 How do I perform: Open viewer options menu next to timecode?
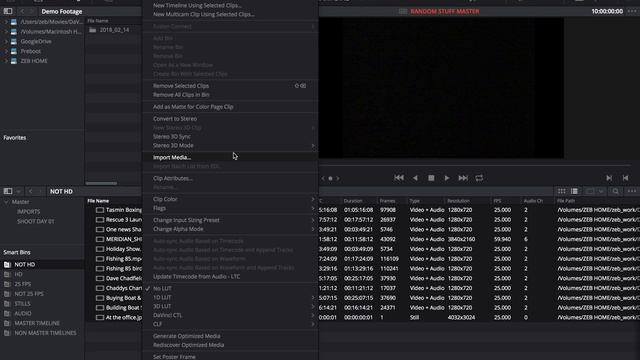coord(632,11)
